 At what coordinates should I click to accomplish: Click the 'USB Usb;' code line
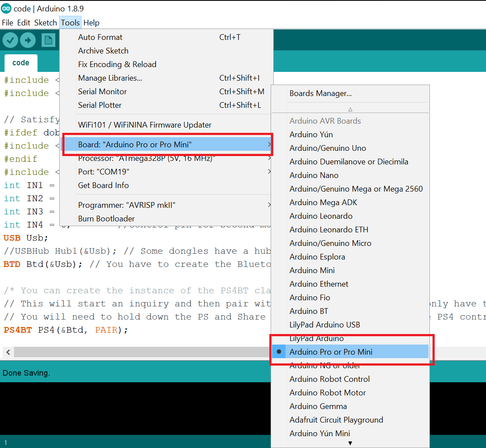(26, 238)
